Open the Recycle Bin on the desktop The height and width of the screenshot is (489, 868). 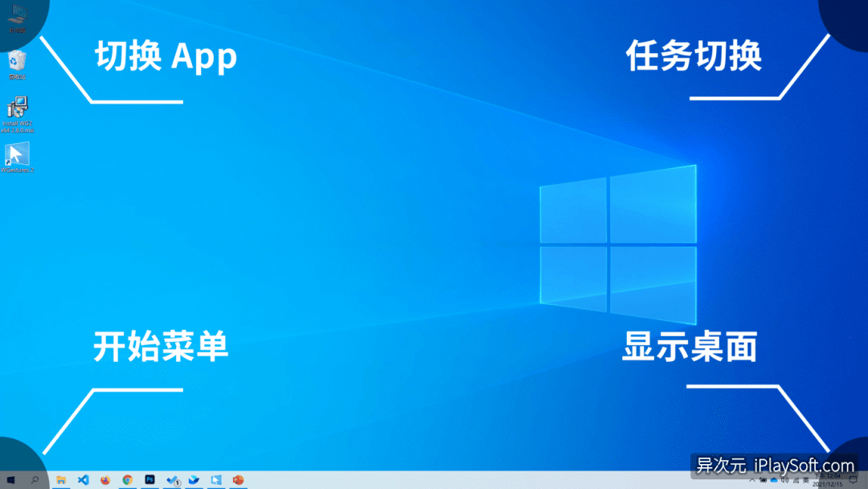17,58
